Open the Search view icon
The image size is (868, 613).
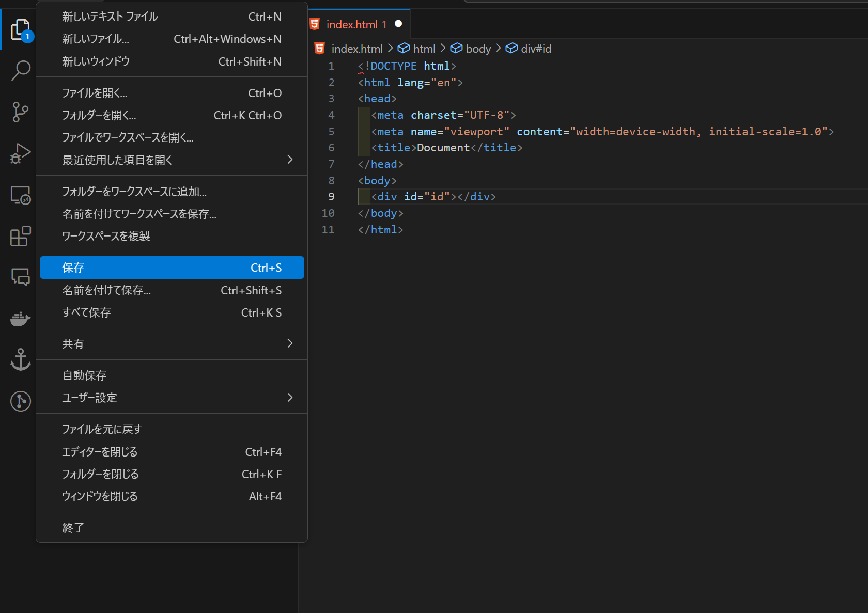coord(20,70)
